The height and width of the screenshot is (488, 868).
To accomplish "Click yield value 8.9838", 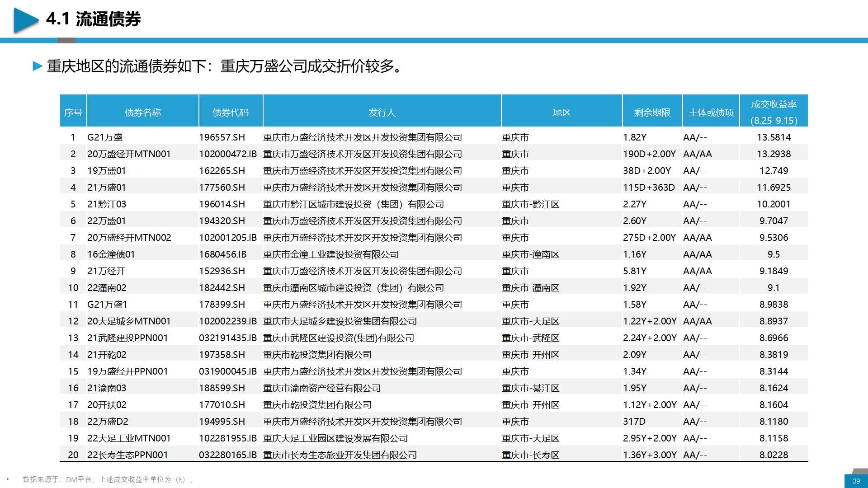I will pos(774,305).
